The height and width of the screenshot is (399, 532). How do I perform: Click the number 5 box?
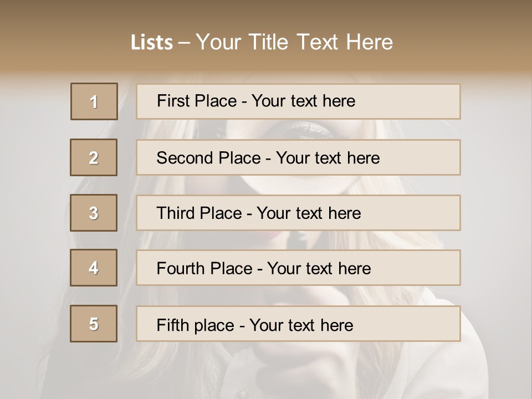click(94, 324)
